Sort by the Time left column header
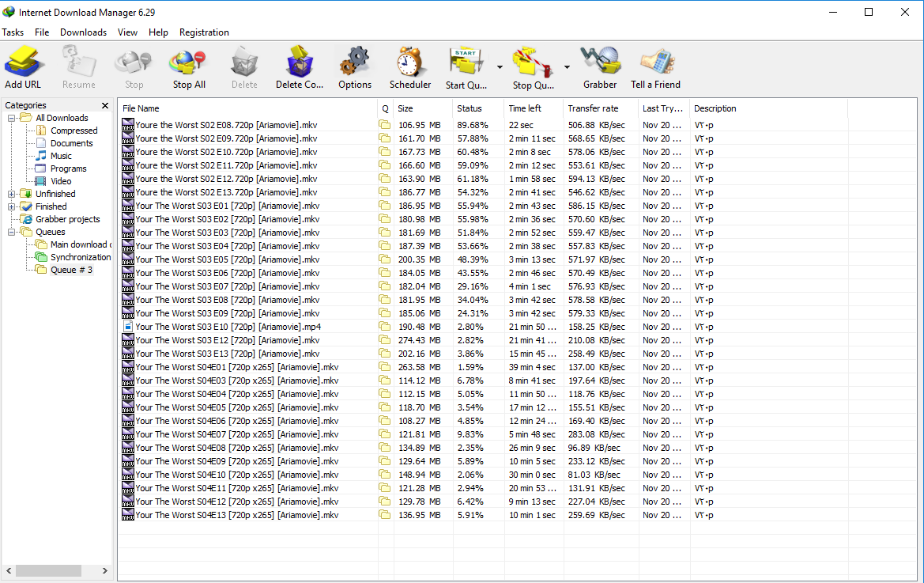 (534, 108)
